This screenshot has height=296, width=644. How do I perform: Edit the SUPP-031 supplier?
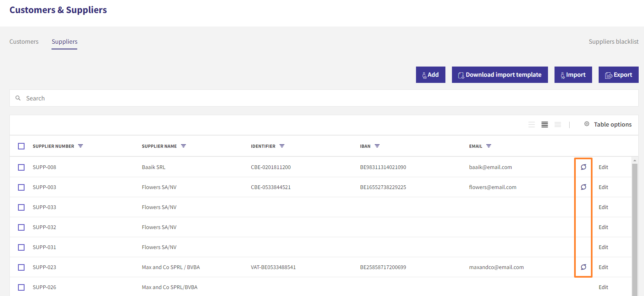[x=603, y=247]
